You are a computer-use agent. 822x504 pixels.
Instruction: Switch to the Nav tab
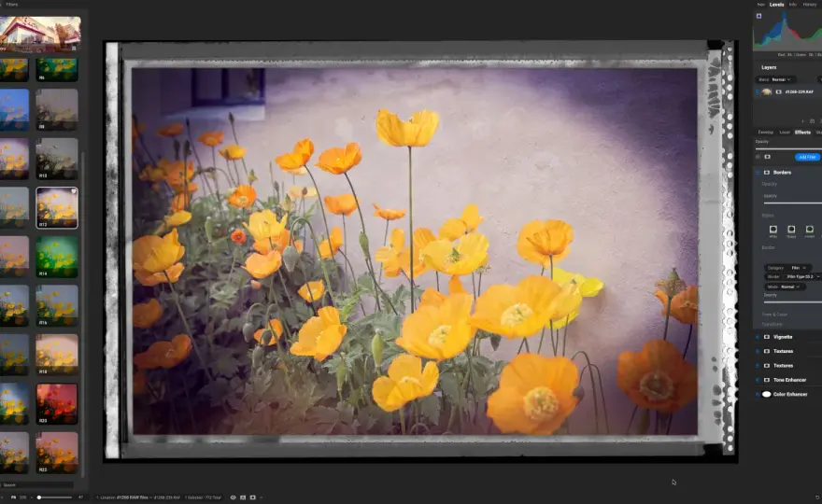coord(760,4)
